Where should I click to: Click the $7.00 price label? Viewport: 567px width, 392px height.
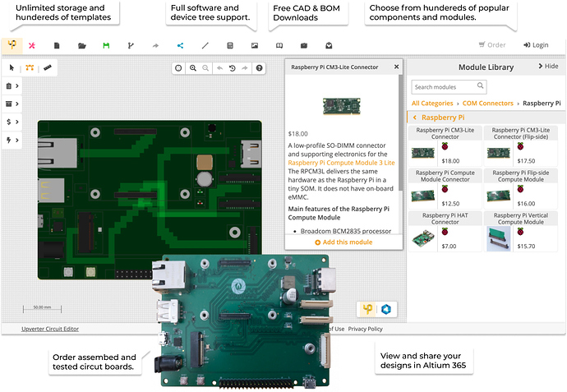coord(449,247)
